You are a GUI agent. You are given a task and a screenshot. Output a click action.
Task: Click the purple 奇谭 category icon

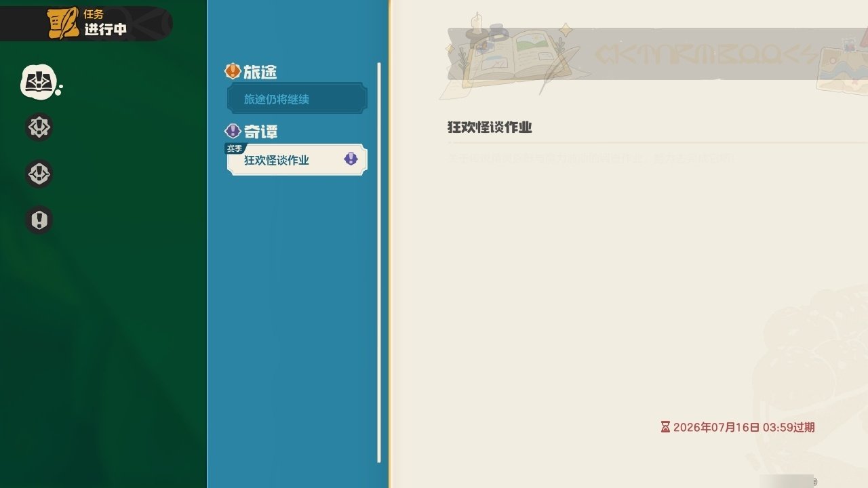233,131
